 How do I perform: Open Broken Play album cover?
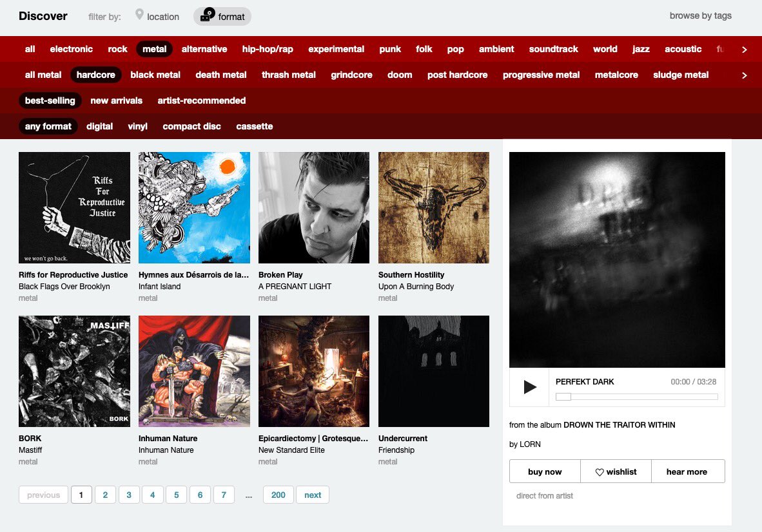(314, 208)
